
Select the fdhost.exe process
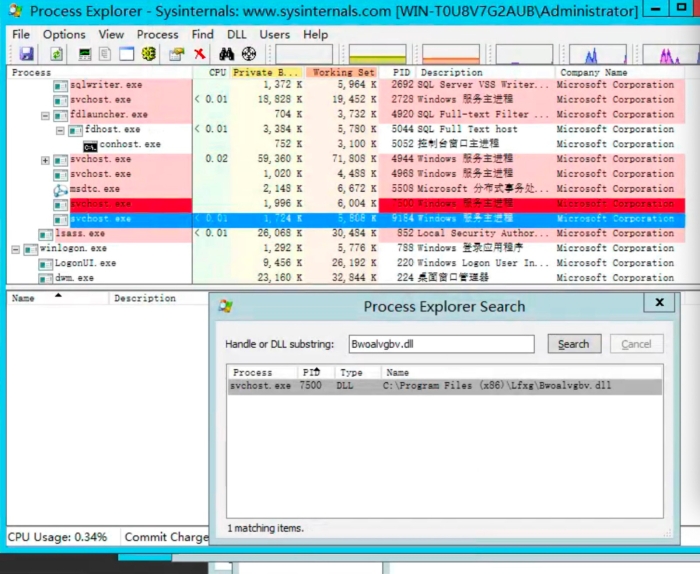click(346, 129)
